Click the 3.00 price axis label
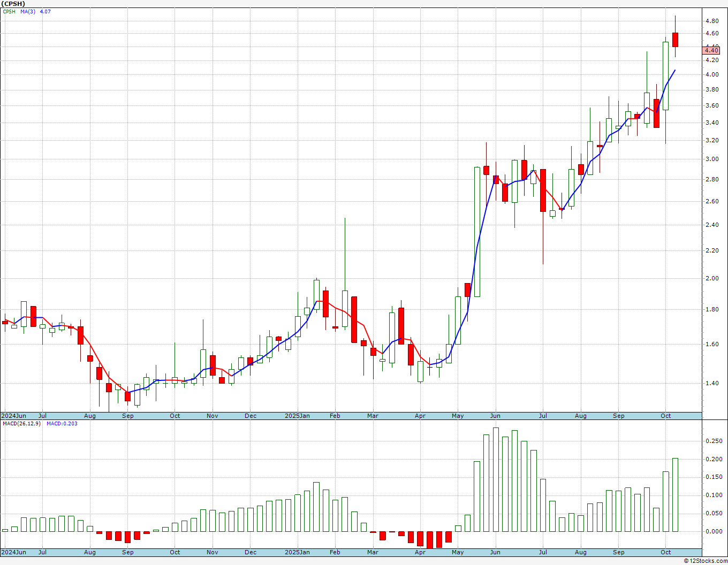728x565 pixels. coord(712,159)
